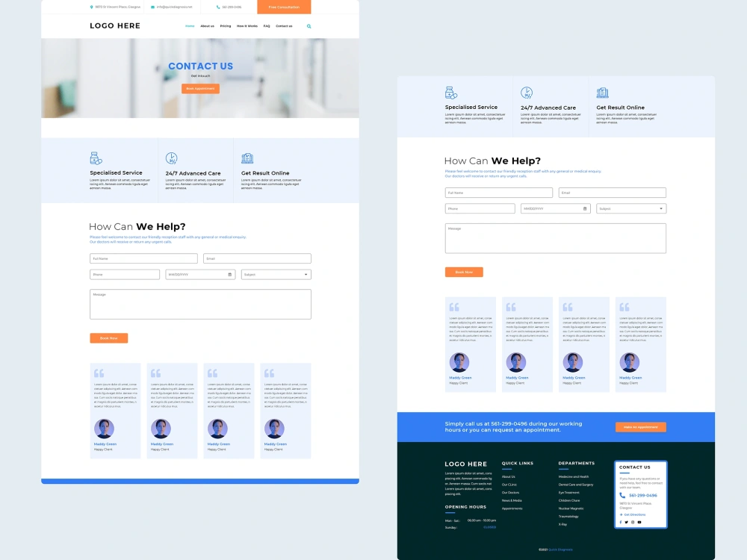This screenshot has height=560, width=747.
Task: Click the search magnifier icon in header
Action: point(309,26)
